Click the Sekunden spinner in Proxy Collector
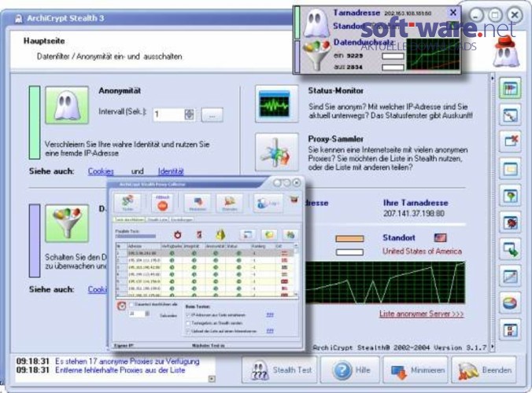 click(147, 314)
